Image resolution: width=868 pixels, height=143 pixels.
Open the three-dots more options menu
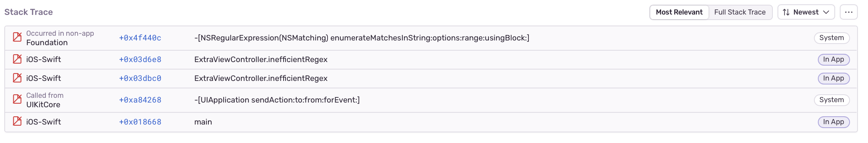(848, 12)
